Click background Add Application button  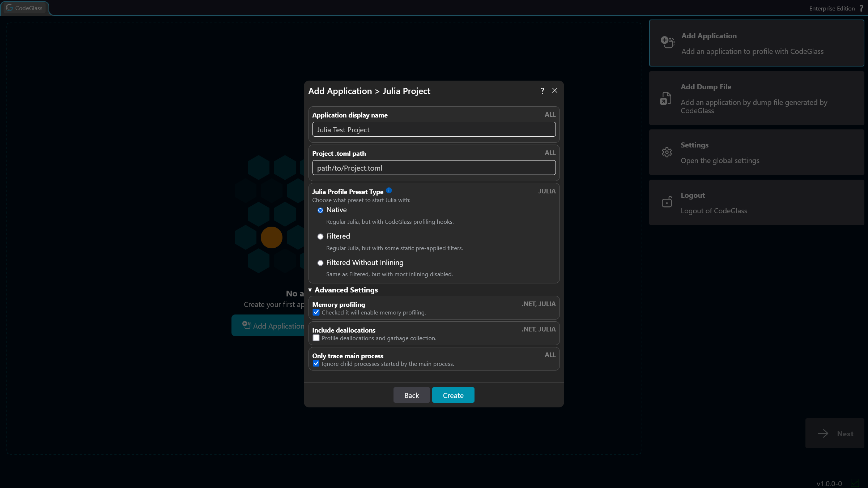[268, 325]
